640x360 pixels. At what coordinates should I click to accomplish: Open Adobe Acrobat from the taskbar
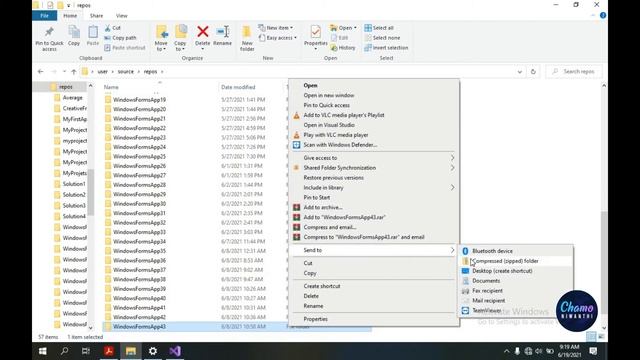pos(109,351)
